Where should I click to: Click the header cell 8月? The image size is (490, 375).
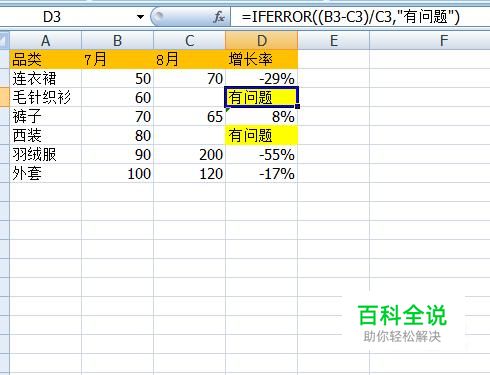(189, 59)
